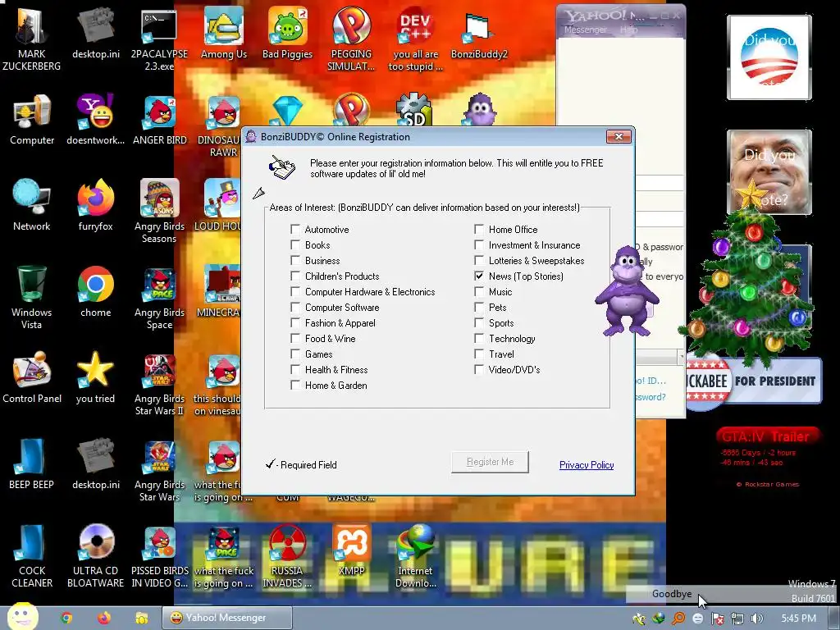Select the 'you tried' star icon
The width and height of the screenshot is (840, 630).
[95, 377]
